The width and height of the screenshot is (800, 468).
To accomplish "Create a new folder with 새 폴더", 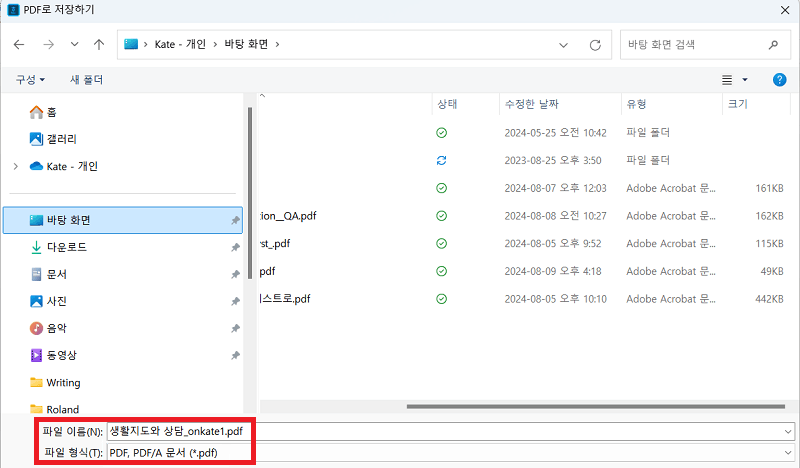I will click(86, 80).
